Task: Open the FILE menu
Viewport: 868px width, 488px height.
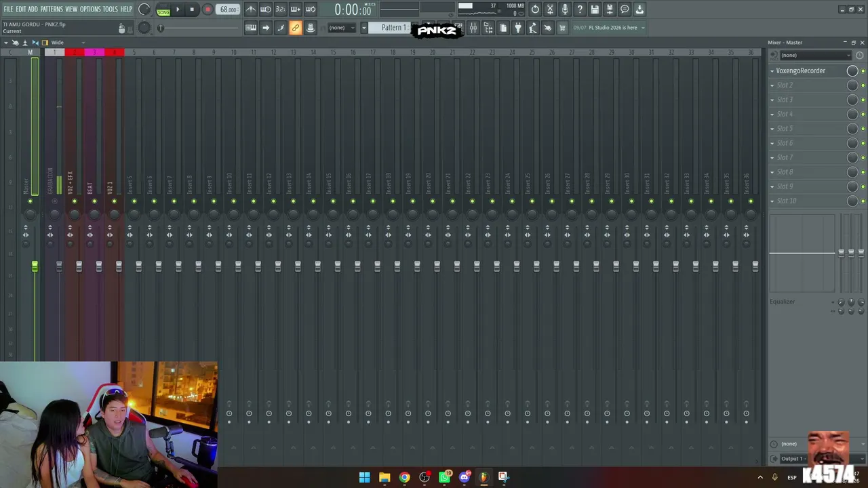Action: pyautogui.click(x=8, y=9)
